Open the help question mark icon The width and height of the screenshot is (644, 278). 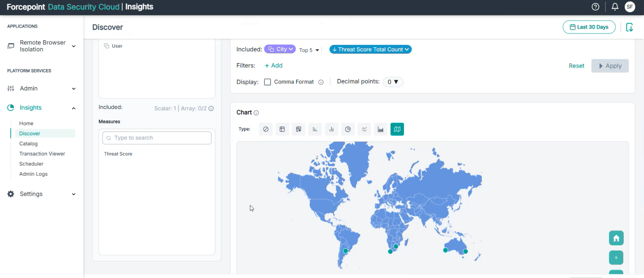595,7
